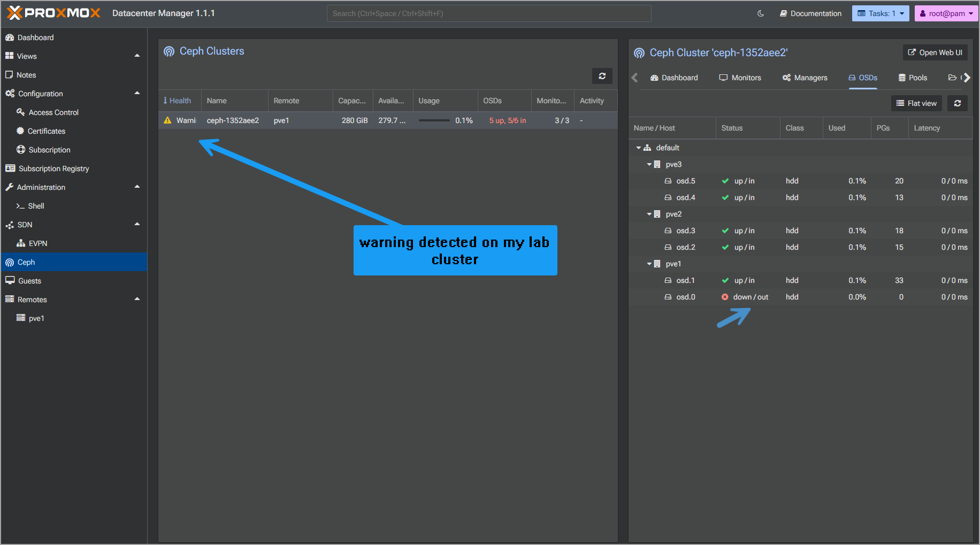The width and height of the screenshot is (980, 545).
Task: Refresh the OSD tree
Action: [958, 103]
